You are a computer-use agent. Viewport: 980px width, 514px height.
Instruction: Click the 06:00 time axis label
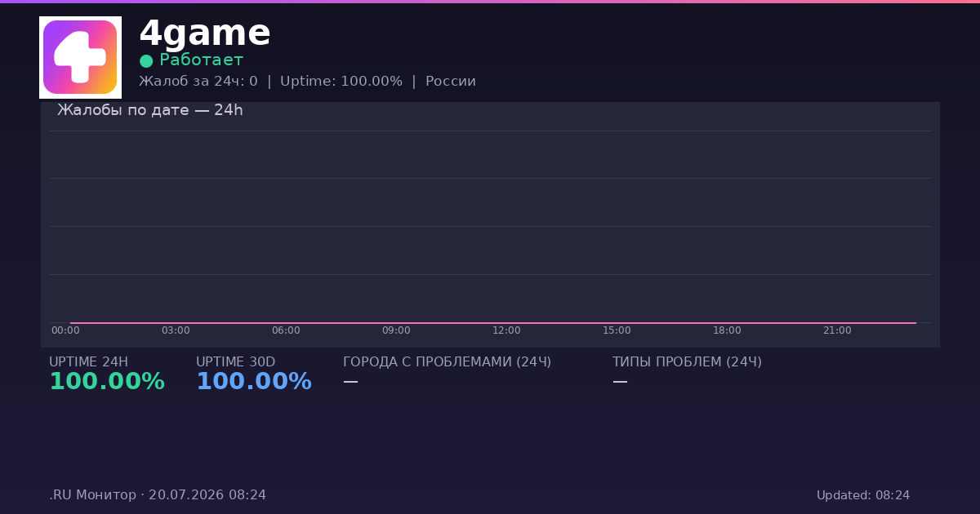tap(286, 330)
